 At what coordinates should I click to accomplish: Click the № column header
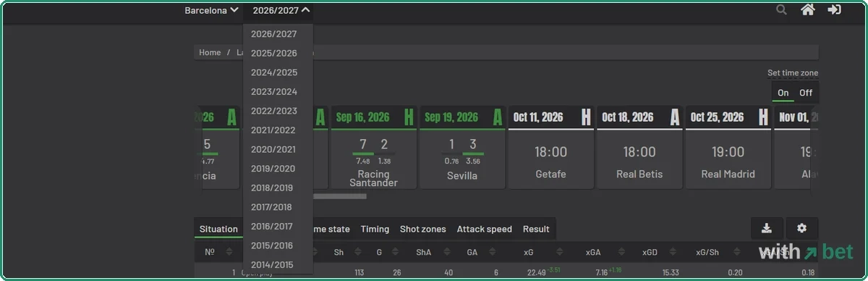[x=210, y=252]
